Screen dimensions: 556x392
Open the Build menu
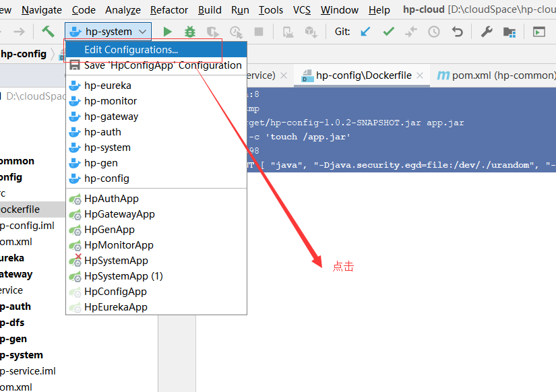210,10
